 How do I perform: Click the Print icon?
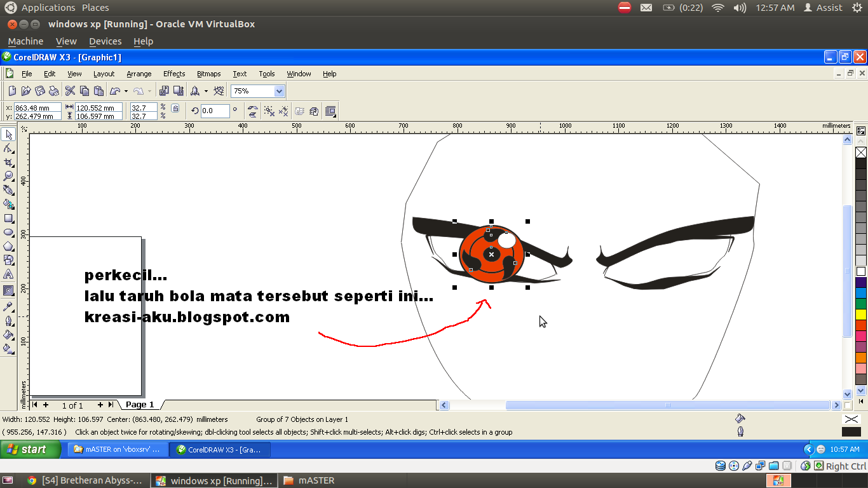point(54,91)
